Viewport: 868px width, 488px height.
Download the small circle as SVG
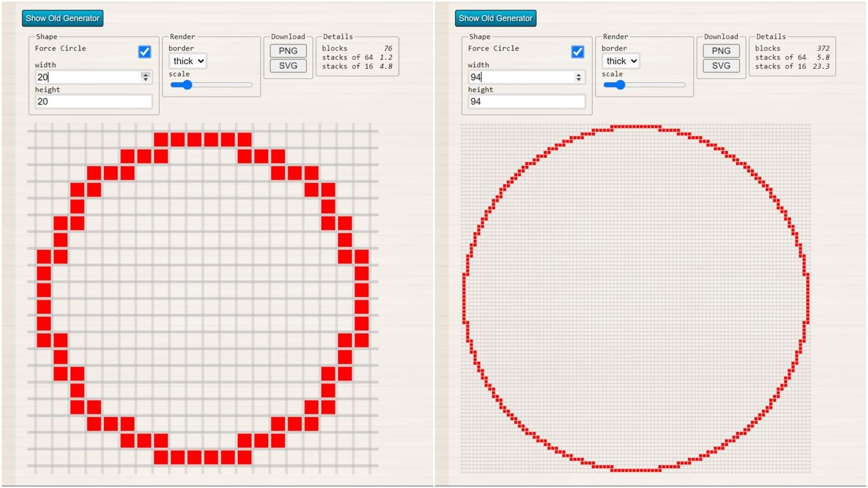coord(288,65)
